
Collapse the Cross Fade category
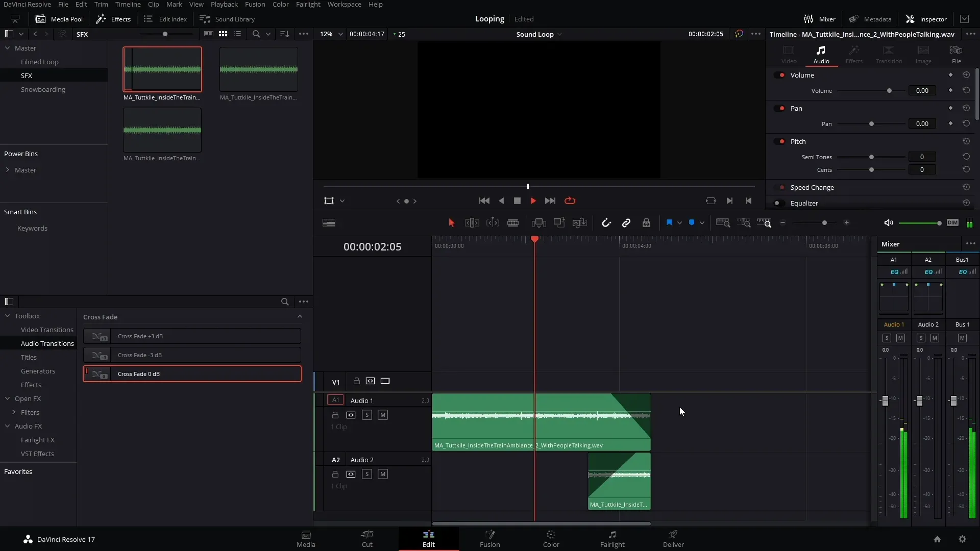pos(300,317)
